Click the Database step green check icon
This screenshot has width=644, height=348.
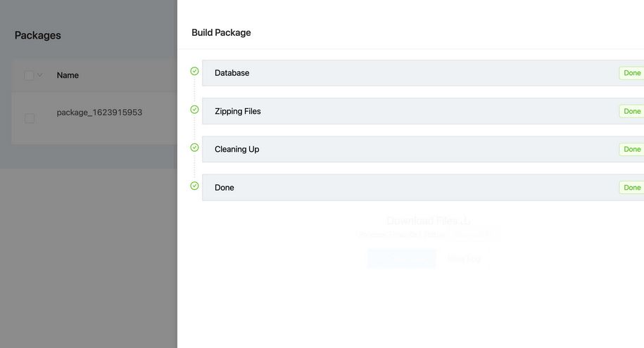coord(195,72)
